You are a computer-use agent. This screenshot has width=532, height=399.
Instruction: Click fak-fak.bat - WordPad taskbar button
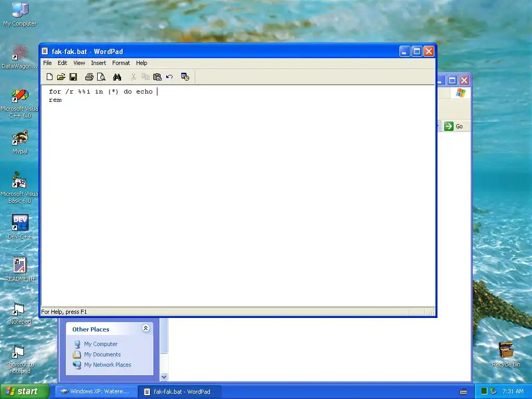point(180,392)
